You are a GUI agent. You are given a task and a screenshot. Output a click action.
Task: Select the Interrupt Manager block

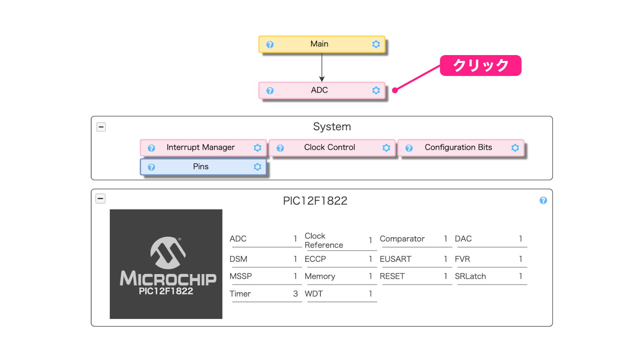(x=203, y=148)
